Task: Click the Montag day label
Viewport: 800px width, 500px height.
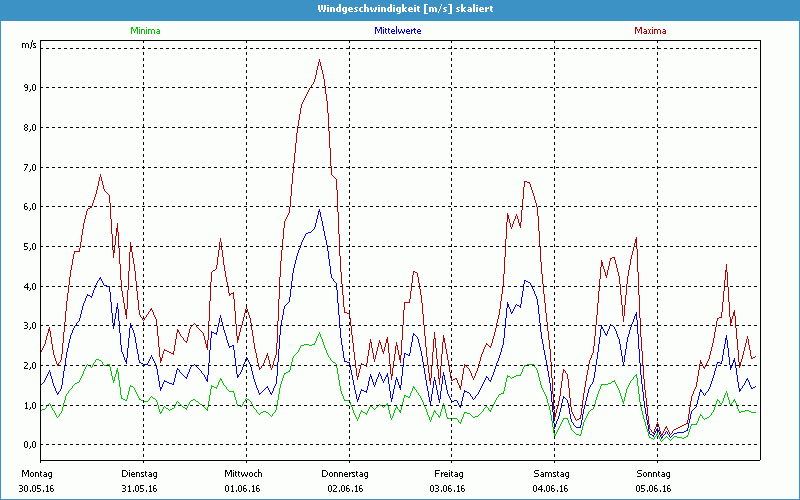Action: point(37,473)
